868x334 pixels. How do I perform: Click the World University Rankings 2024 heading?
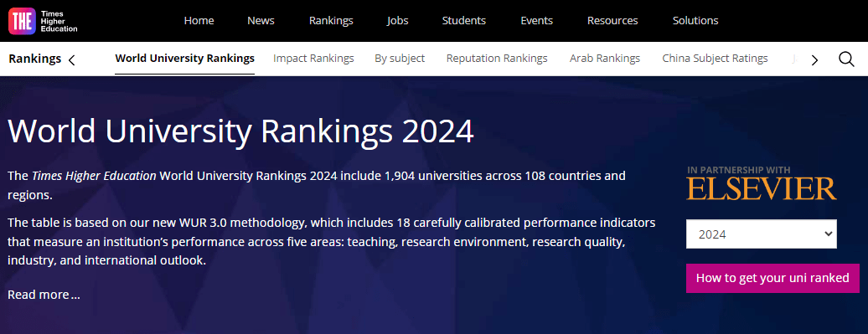240,131
